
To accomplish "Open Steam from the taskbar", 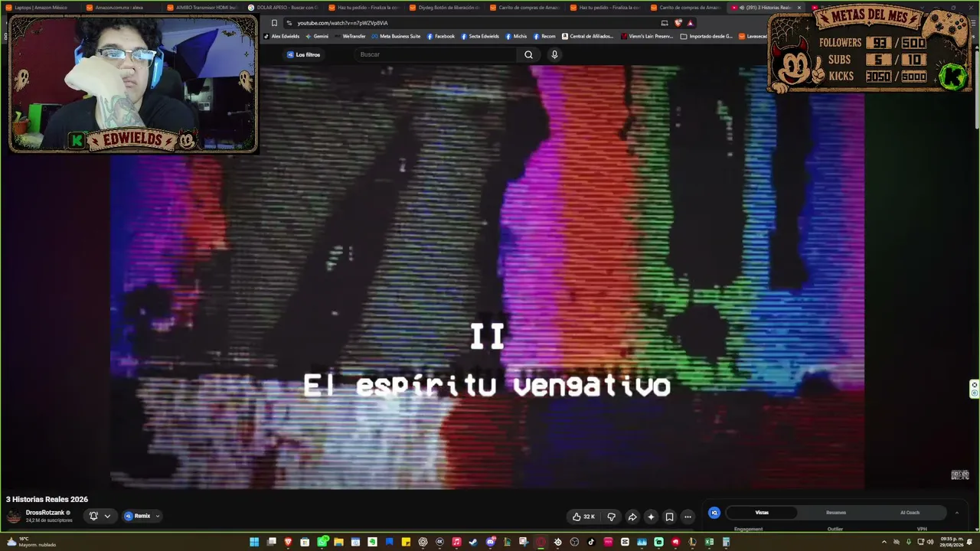I will (473, 543).
